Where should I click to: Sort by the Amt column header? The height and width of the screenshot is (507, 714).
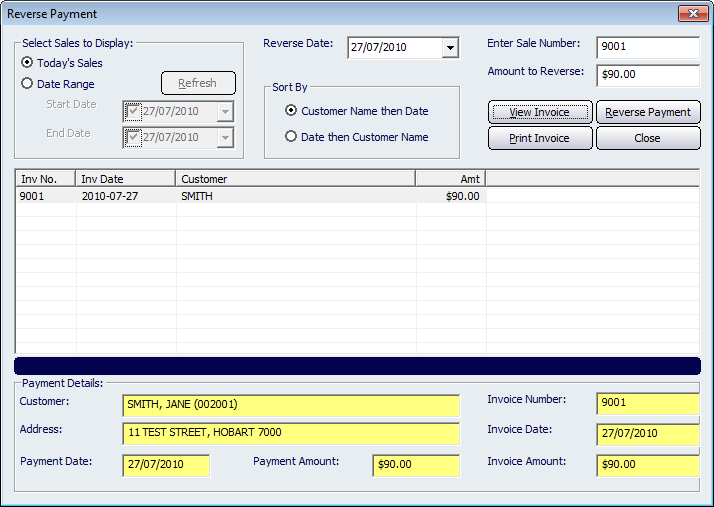click(451, 179)
